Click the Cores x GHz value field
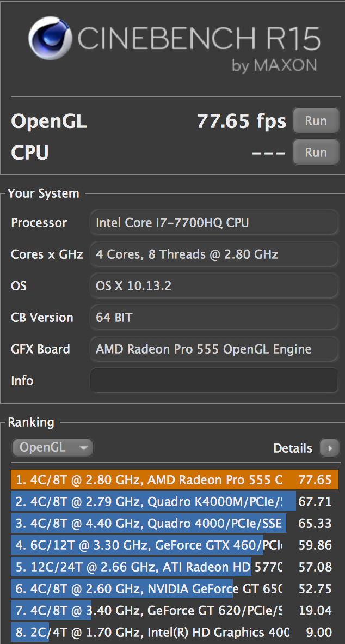The width and height of the screenshot is (345, 644). 214,254
